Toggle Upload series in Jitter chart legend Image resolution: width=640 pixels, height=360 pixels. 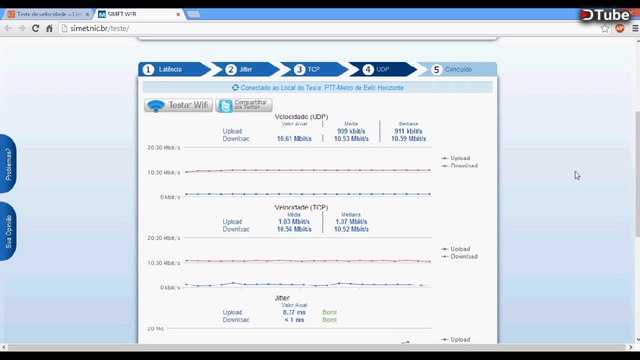coord(456,339)
